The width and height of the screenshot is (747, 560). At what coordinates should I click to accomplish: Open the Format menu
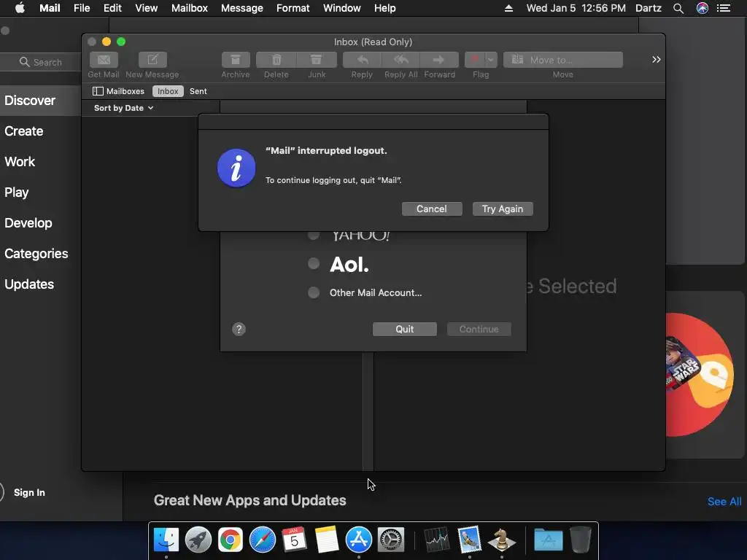click(293, 8)
